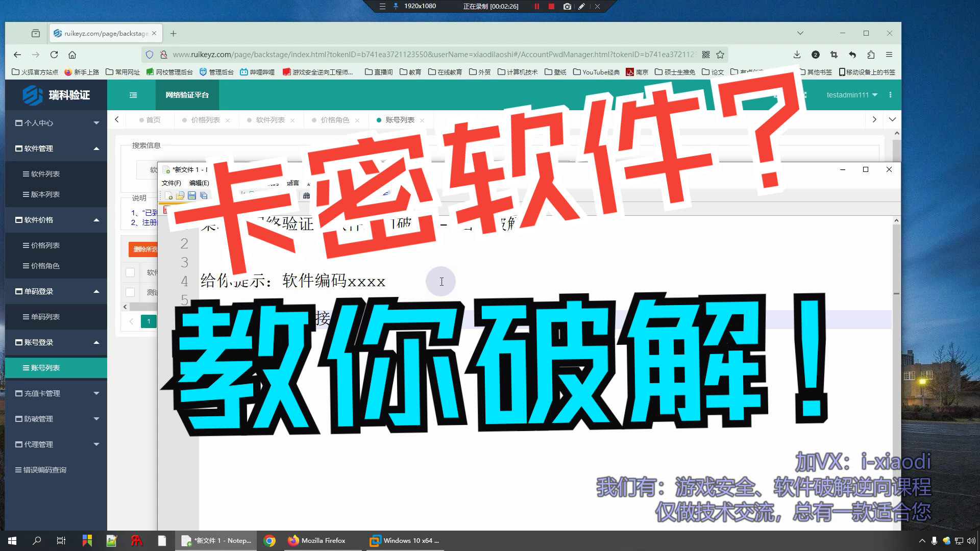This screenshot has width=980, height=551.
Task: Expand 代理管理 sidebar section
Action: click(x=56, y=444)
